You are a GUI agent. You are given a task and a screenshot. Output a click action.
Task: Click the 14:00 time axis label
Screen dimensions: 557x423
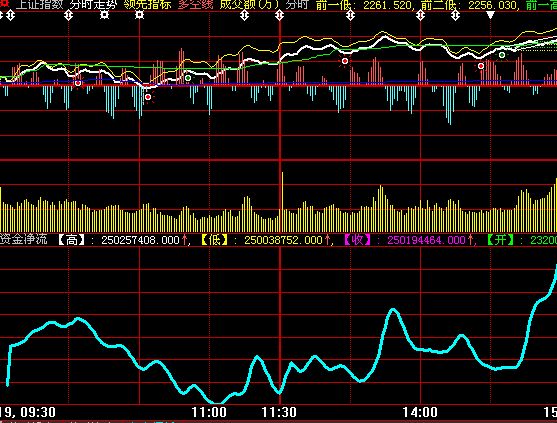pos(420,412)
